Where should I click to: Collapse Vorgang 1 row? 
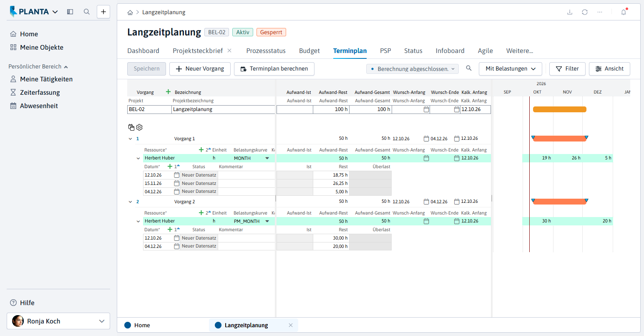(130, 139)
